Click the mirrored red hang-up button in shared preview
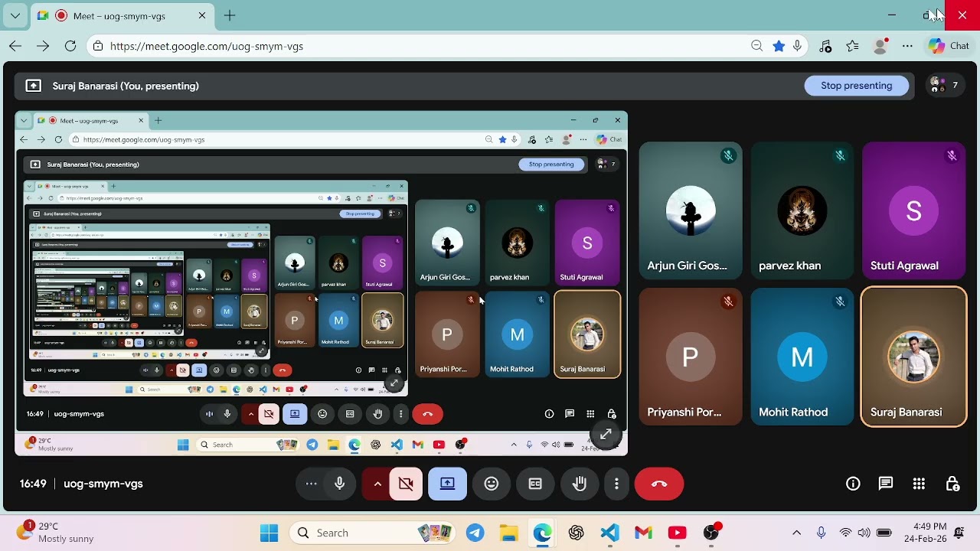The width and height of the screenshot is (980, 551). click(427, 414)
